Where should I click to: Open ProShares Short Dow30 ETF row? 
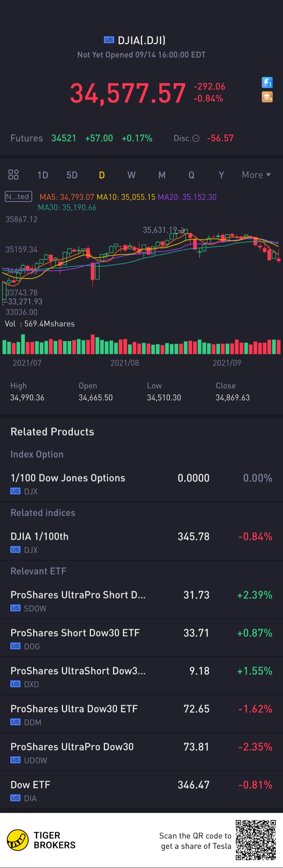pyautogui.click(x=141, y=638)
